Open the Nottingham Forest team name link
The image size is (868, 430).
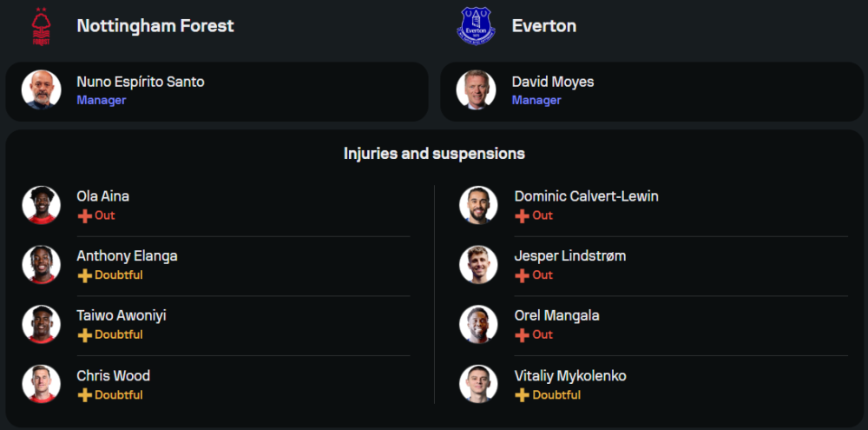click(155, 26)
